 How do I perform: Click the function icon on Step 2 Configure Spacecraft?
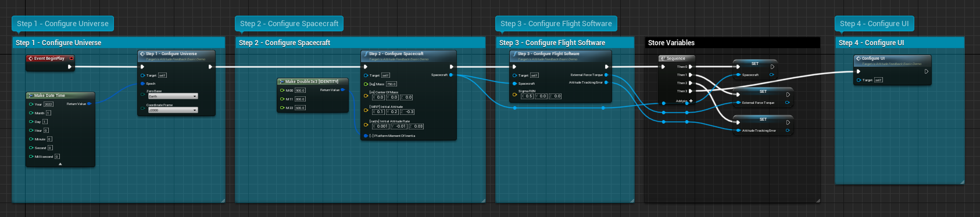tap(366, 54)
